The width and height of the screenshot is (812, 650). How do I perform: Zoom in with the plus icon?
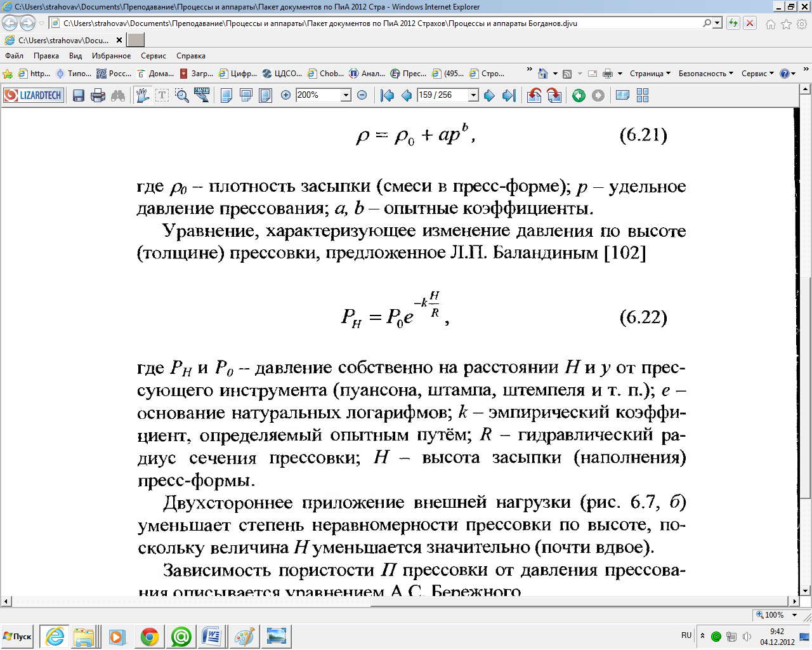click(286, 95)
